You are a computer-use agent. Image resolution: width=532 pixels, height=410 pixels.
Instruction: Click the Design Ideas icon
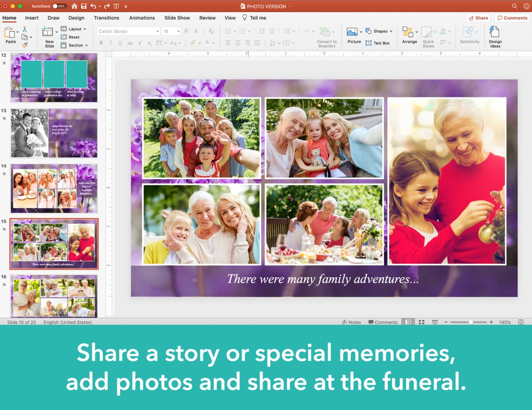495,36
